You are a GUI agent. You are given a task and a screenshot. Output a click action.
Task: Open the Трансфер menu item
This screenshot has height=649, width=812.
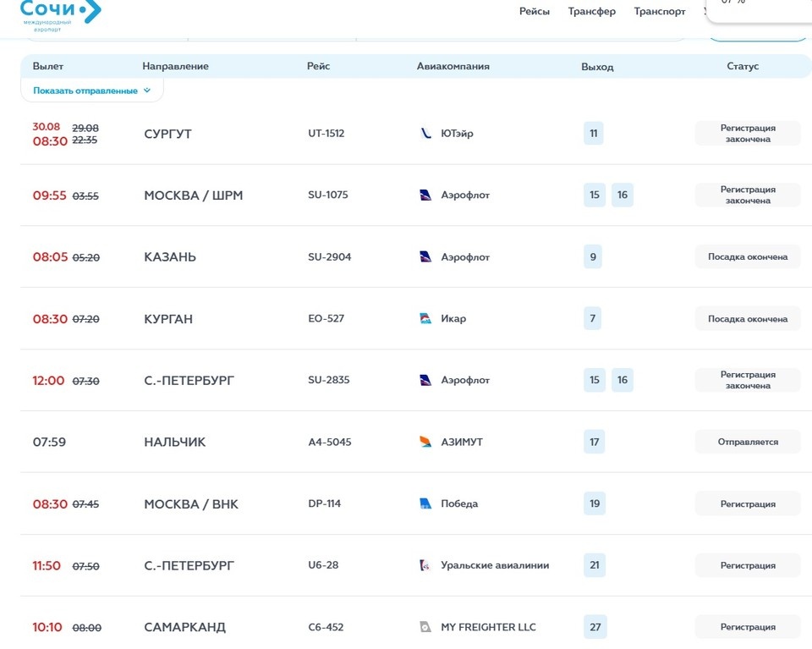click(x=592, y=11)
